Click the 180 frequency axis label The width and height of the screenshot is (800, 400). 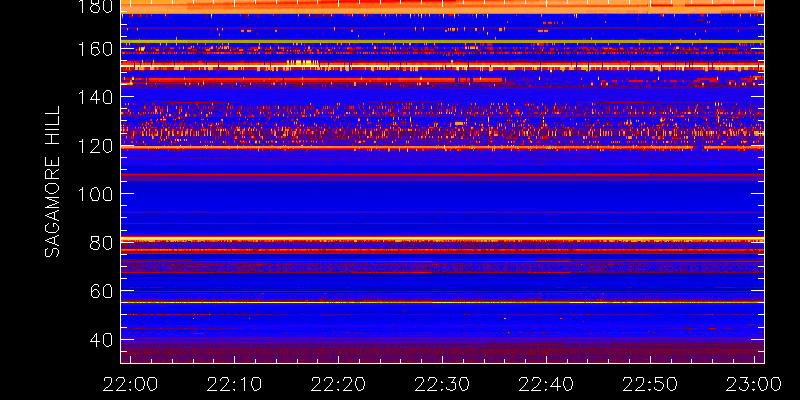(95, 6)
